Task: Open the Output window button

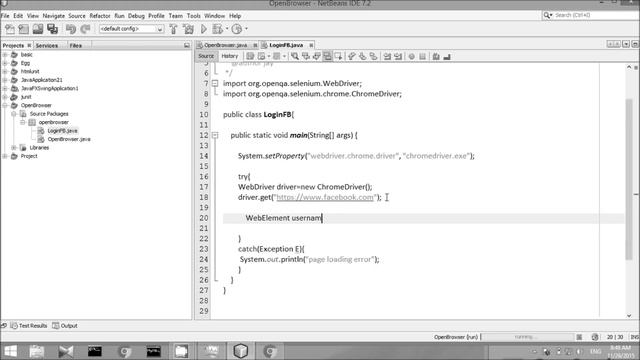Action: [x=65, y=326]
